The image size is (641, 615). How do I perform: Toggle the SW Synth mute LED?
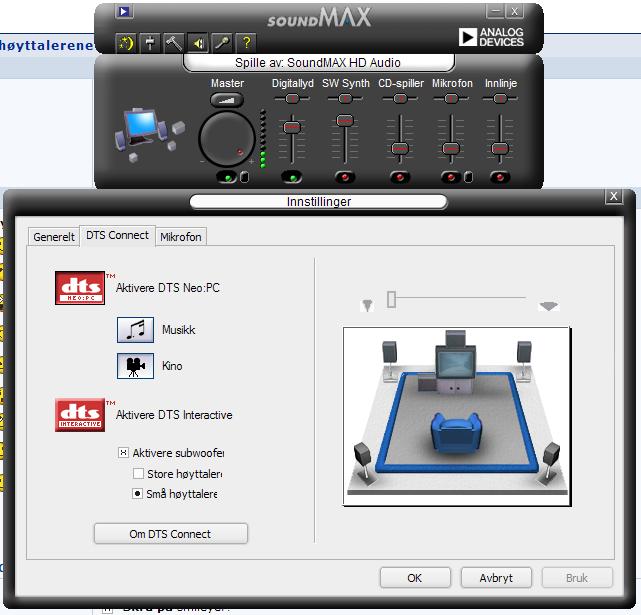pyautogui.click(x=345, y=177)
